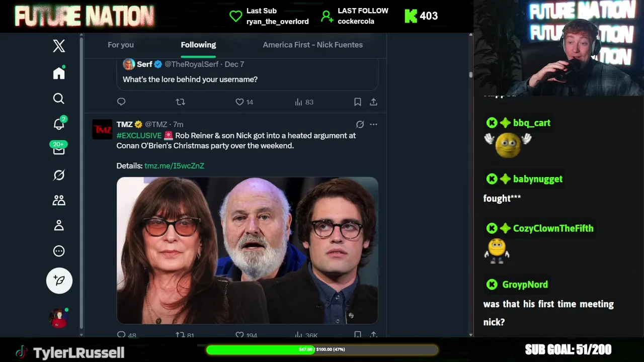Viewport: 644px width, 362px height.
Task: Click the 7m timestamp on TMZ post
Action: click(x=178, y=124)
